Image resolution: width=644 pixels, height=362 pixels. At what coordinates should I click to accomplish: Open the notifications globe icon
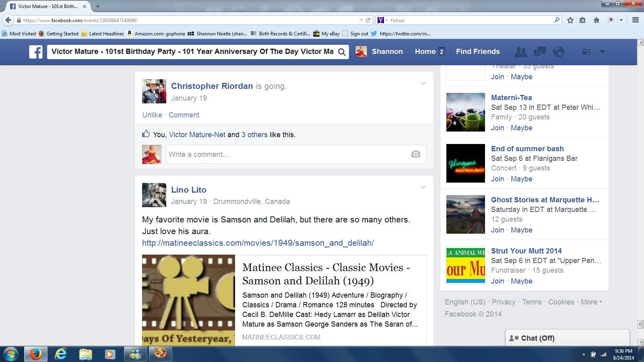(559, 52)
